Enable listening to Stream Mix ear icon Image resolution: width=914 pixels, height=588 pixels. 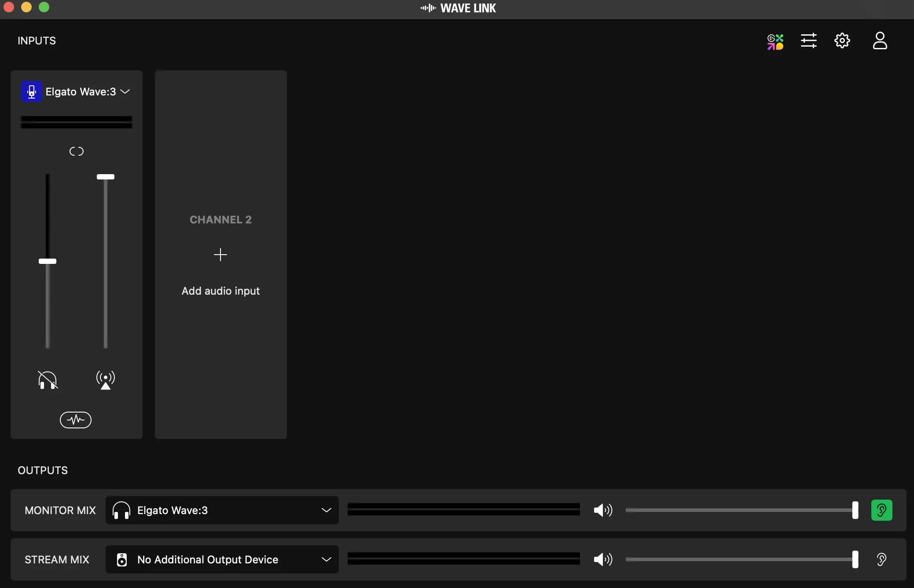(x=881, y=559)
